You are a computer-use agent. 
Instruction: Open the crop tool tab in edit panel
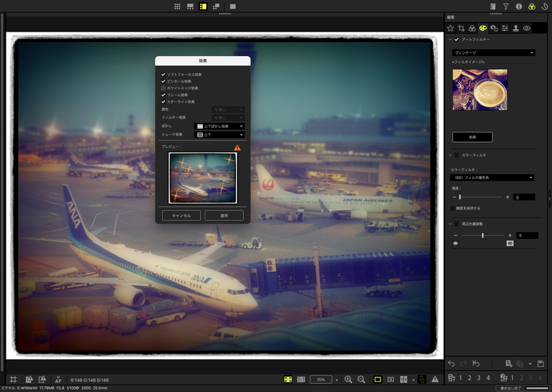[461, 28]
